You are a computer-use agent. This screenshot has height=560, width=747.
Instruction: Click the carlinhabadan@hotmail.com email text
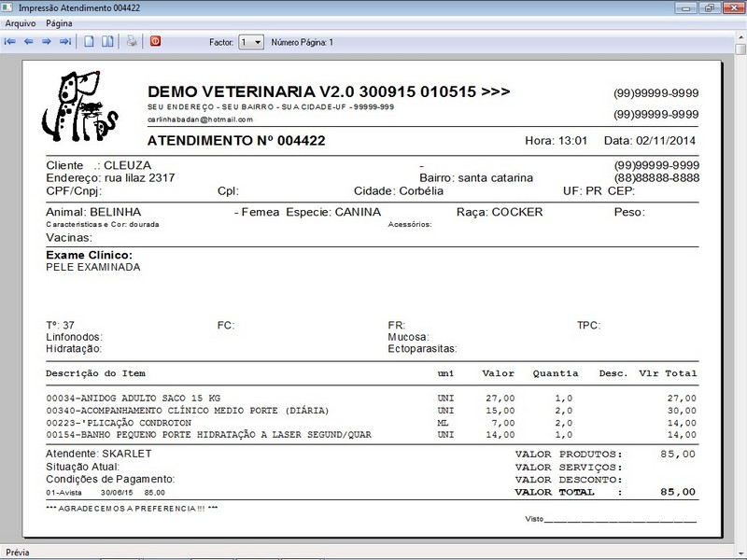pyautogui.click(x=200, y=119)
